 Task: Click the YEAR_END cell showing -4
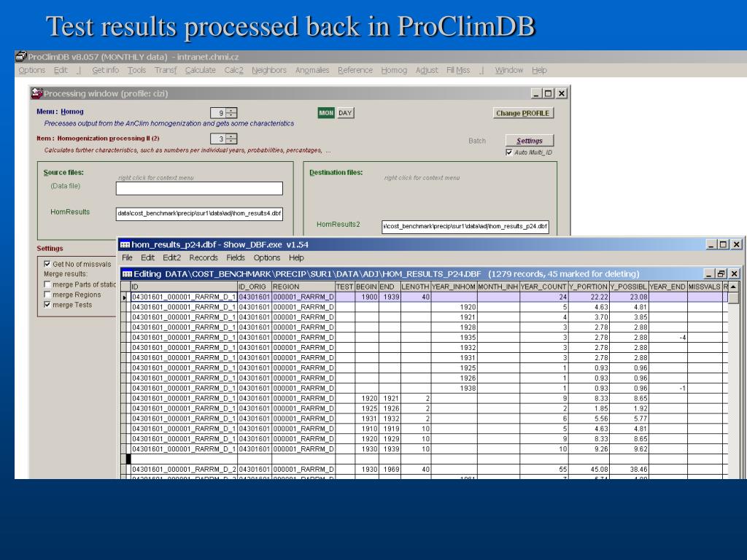(668, 338)
